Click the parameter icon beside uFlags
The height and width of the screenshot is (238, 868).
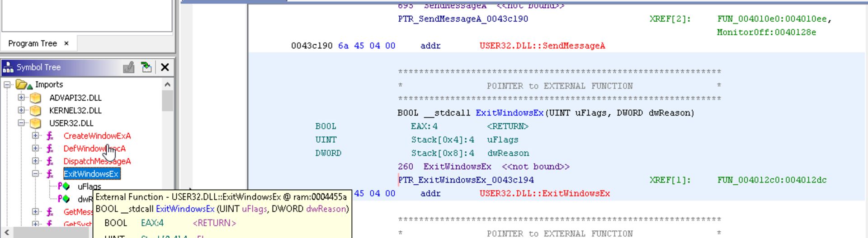[64, 186]
